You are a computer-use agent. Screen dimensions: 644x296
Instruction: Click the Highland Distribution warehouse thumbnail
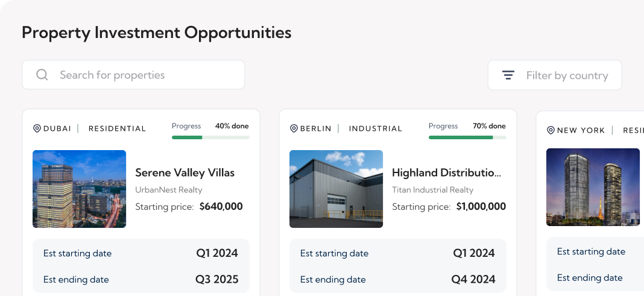pyautogui.click(x=336, y=189)
